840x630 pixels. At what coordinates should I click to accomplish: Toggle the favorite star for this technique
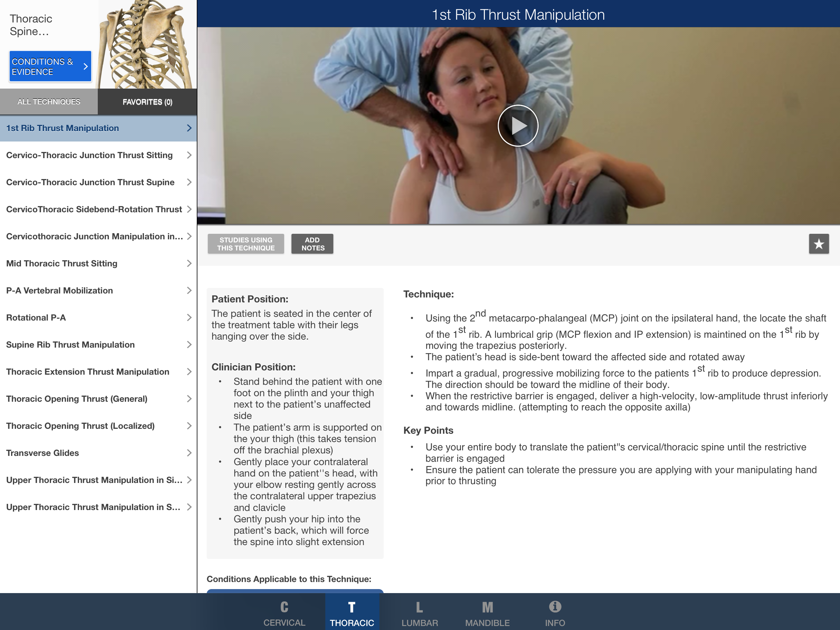click(818, 244)
